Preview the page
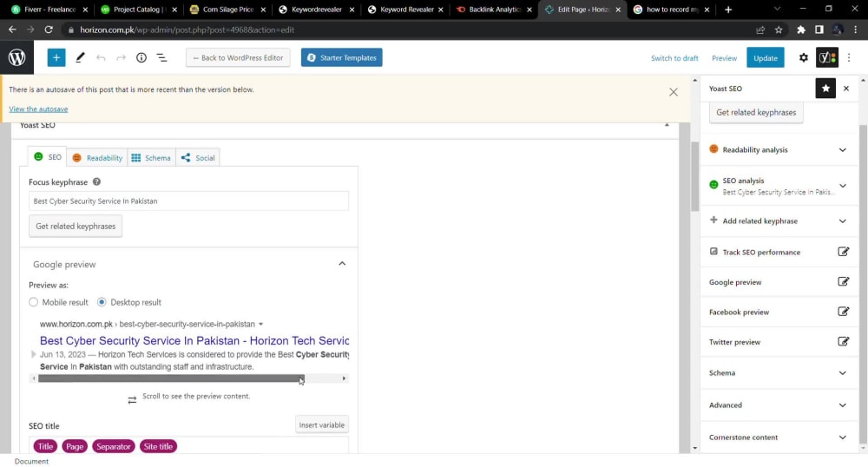 (724, 58)
